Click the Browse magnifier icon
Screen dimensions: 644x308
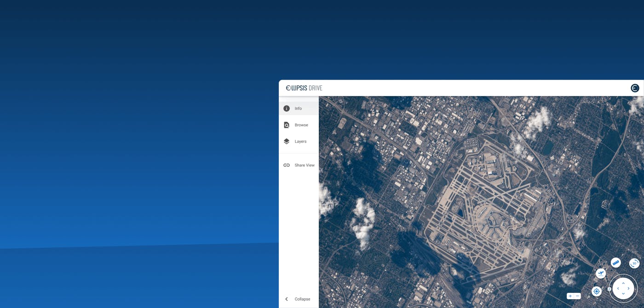click(x=287, y=125)
